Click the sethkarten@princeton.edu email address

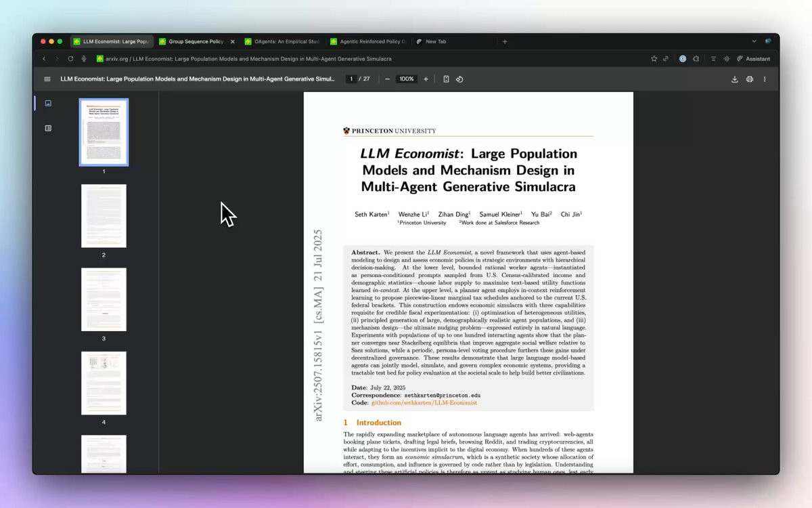click(443, 395)
